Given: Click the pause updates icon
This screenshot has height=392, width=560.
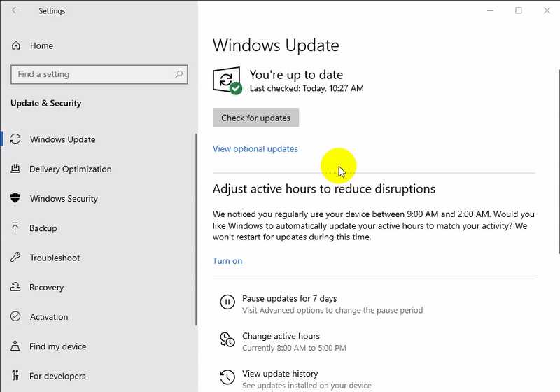Looking at the screenshot, I should [x=227, y=302].
